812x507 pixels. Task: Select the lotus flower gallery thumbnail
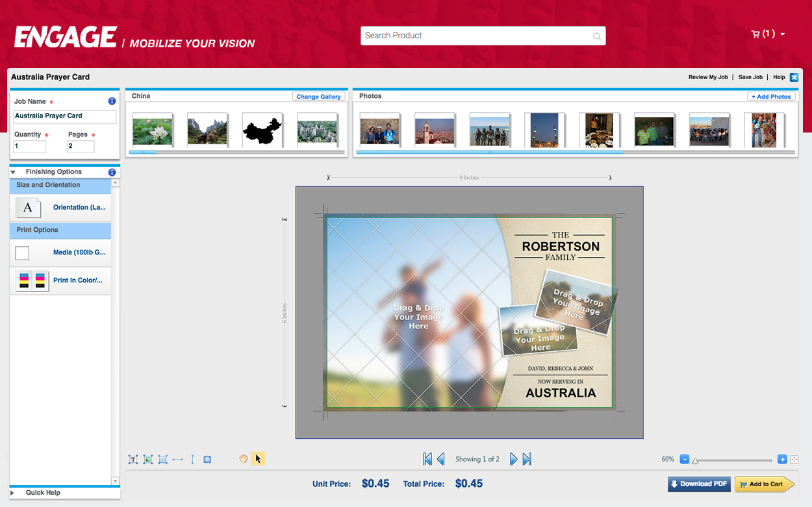coord(153,130)
